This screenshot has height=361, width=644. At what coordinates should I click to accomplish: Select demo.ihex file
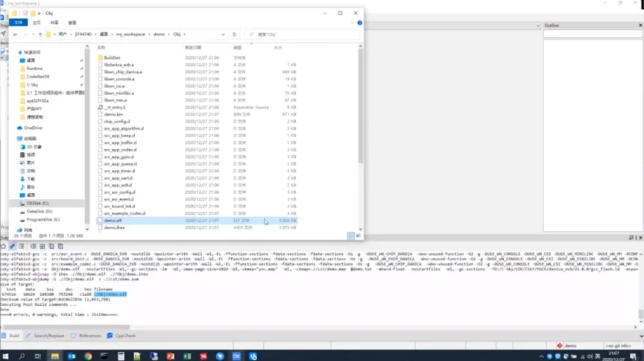click(114, 227)
